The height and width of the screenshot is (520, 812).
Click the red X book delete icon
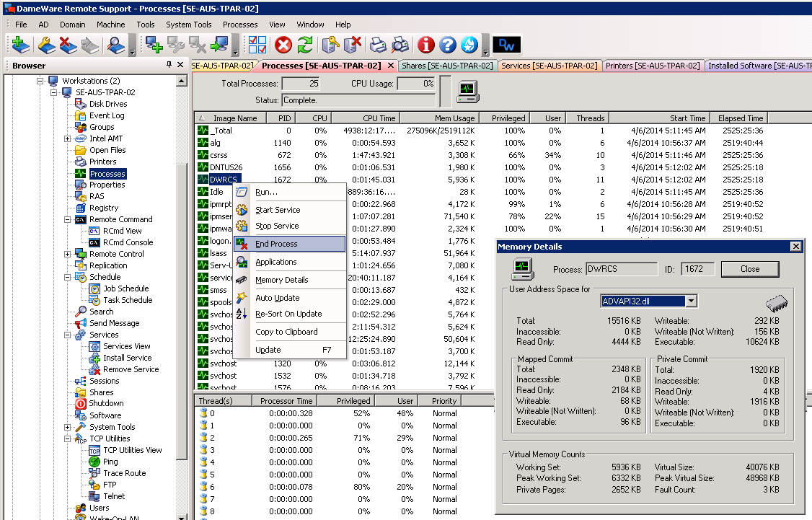coord(68,45)
